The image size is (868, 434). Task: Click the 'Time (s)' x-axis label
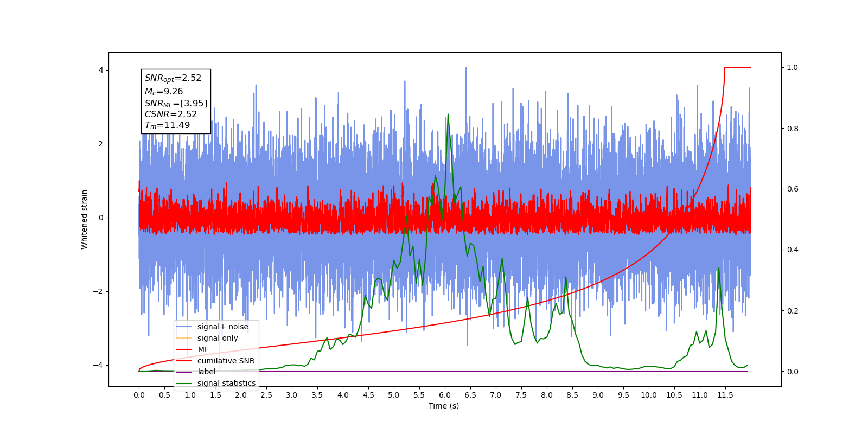444,406
